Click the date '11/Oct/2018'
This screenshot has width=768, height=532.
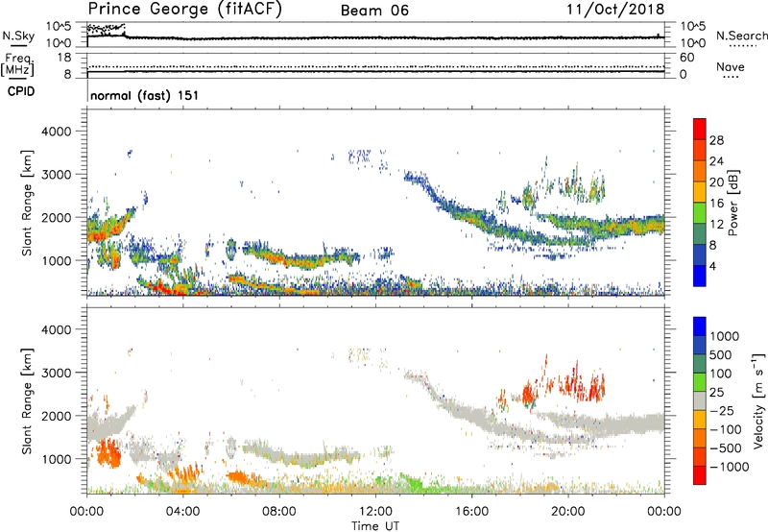615,10
